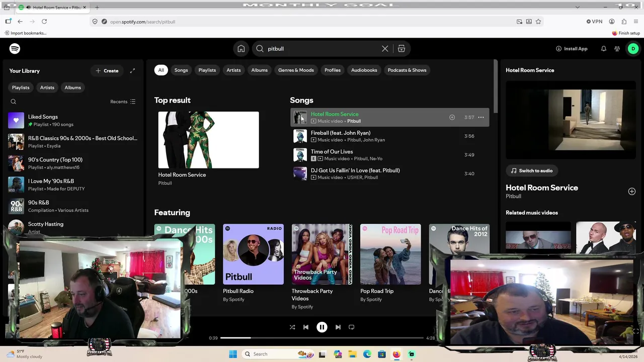Open the Pop Road Trip playlist
The width and height of the screenshot is (644, 362).
click(390, 263)
